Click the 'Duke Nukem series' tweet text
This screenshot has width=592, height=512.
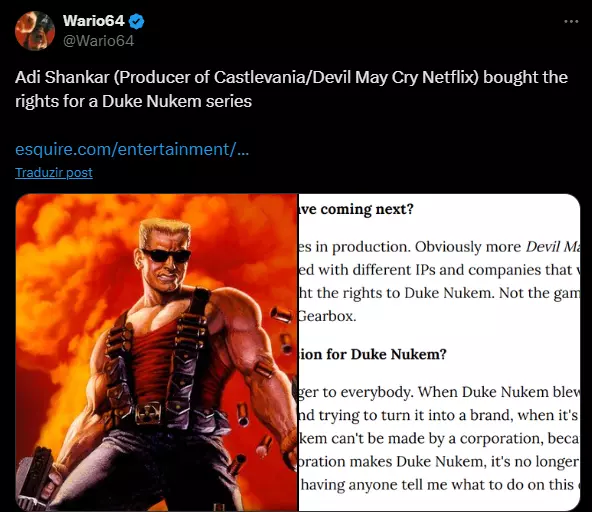177,101
